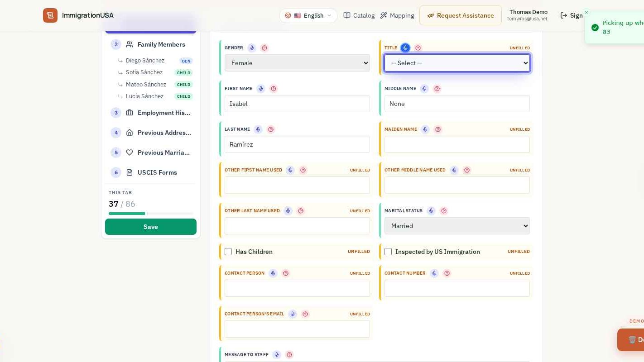This screenshot has height=362, width=644.
Task: Open the Marital Status dropdown showing Married
Action: click(457, 226)
